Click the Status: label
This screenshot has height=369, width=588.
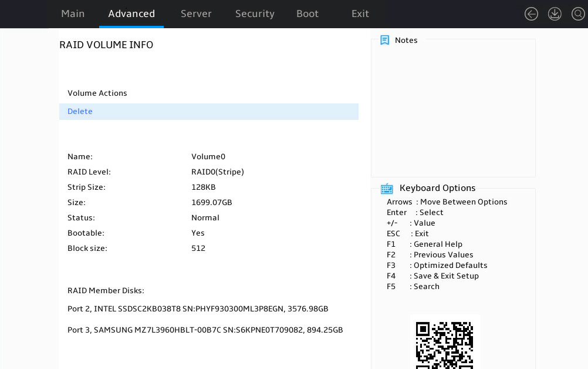(x=81, y=218)
